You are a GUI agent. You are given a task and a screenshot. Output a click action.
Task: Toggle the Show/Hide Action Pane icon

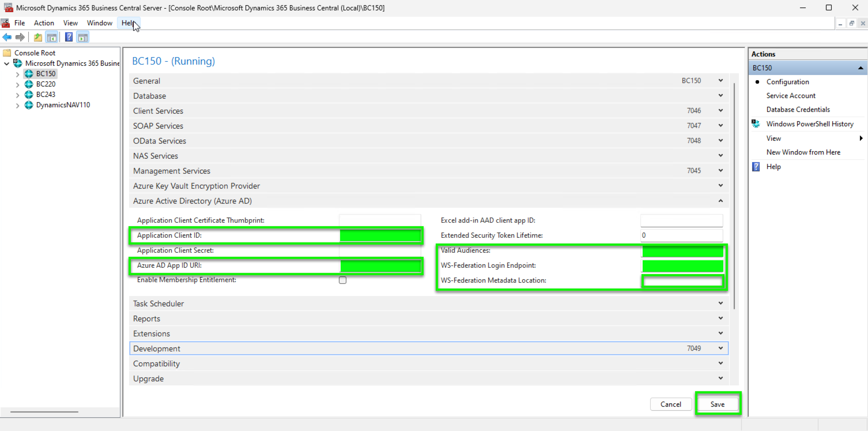tap(83, 37)
